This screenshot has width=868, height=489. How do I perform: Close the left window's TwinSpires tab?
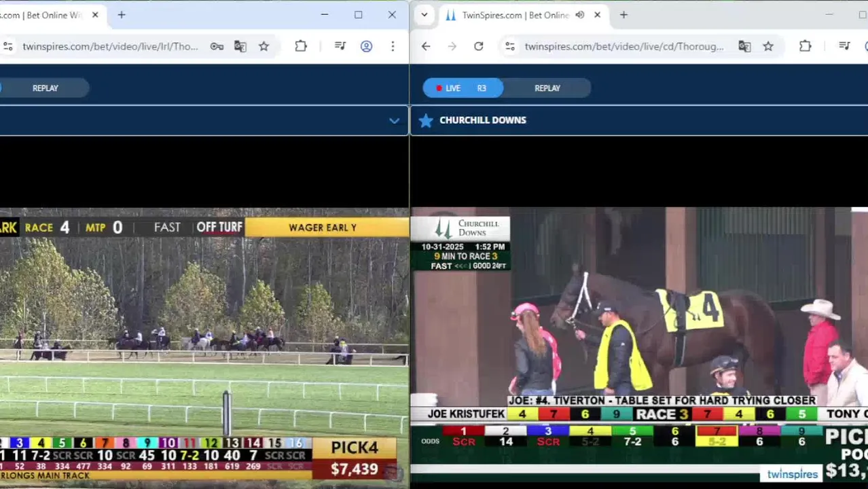pos(95,15)
